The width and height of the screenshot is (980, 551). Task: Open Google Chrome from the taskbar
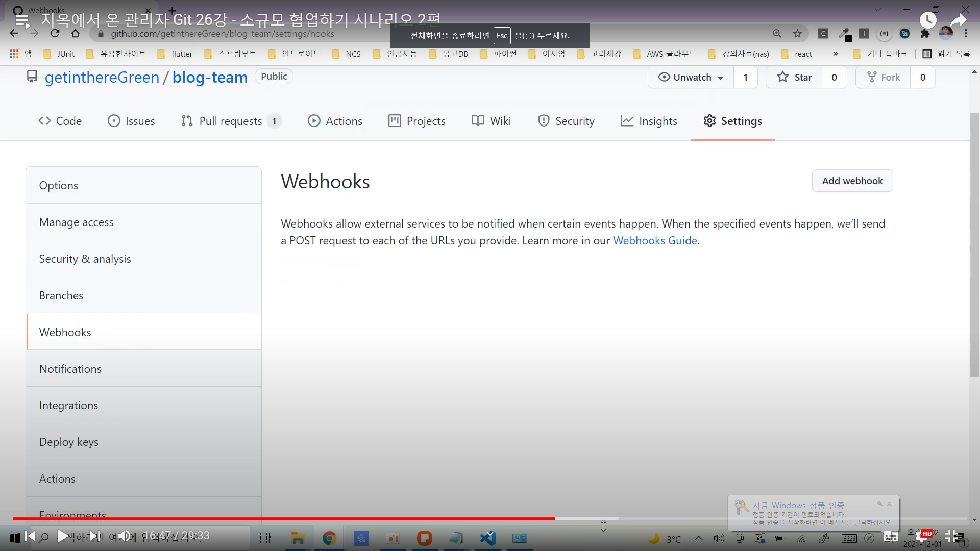point(329,538)
